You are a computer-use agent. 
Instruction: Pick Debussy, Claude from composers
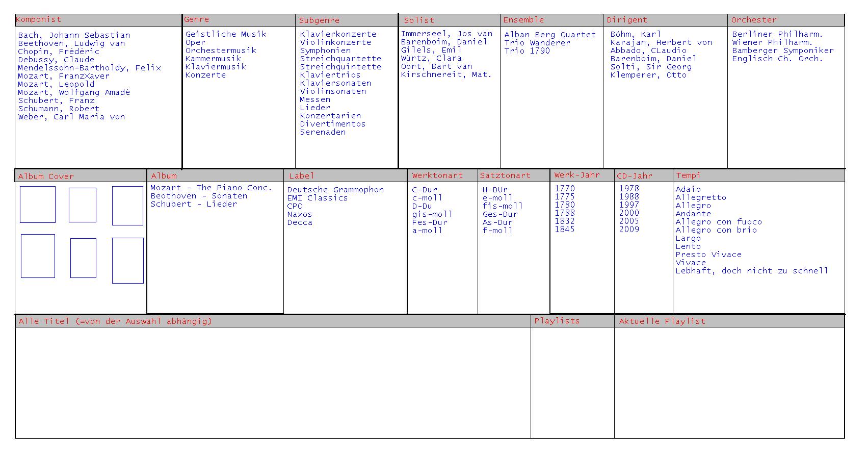[x=56, y=60]
